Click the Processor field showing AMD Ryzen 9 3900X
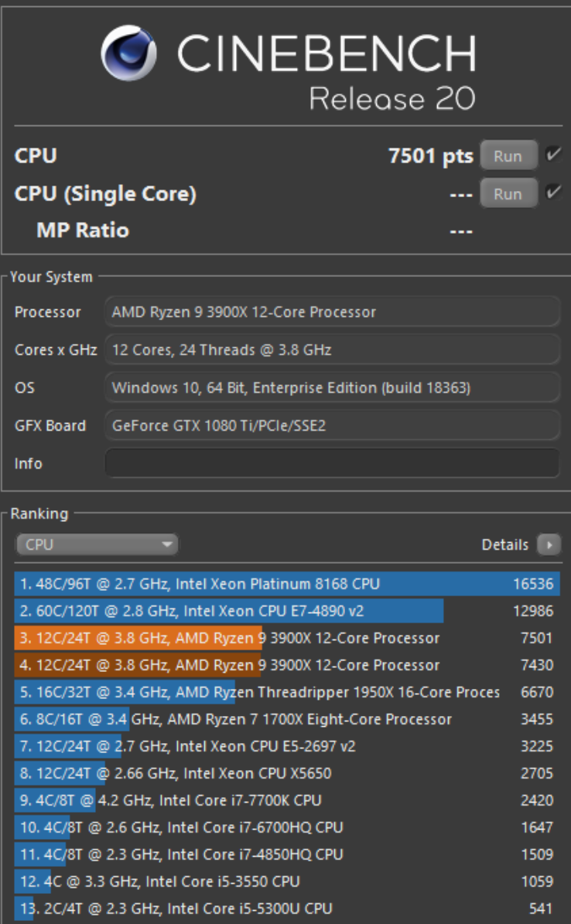The height and width of the screenshot is (924, 571). [333, 313]
